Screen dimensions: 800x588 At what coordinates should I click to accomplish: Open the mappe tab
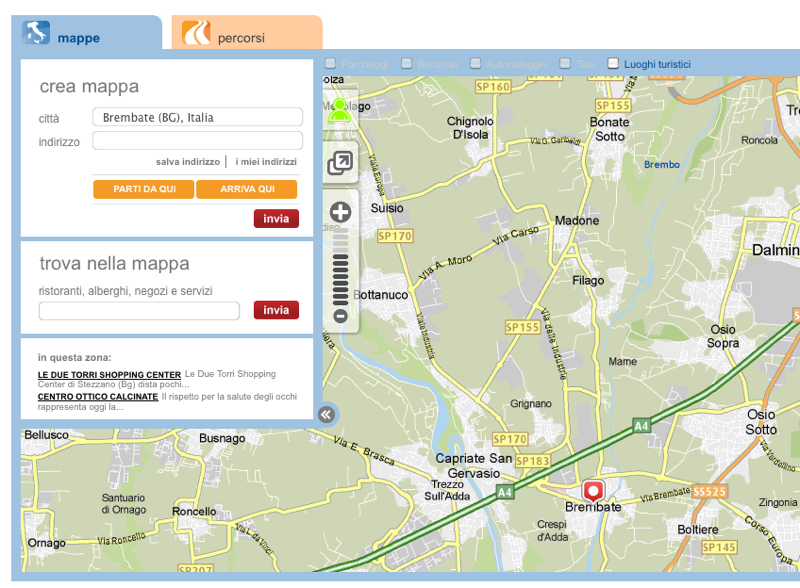click(87, 33)
